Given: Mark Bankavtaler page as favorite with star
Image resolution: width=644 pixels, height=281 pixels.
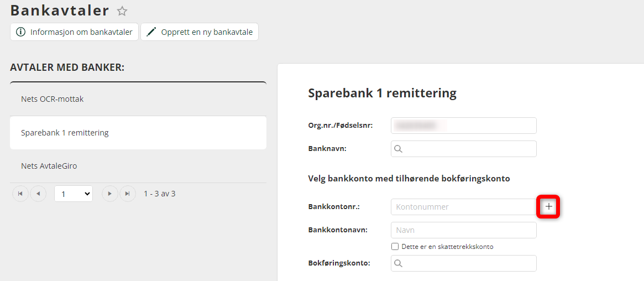Looking at the screenshot, I should [122, 11].
